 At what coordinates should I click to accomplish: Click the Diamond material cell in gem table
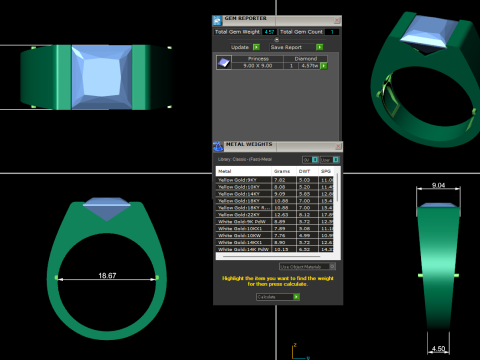pos(305,59)
